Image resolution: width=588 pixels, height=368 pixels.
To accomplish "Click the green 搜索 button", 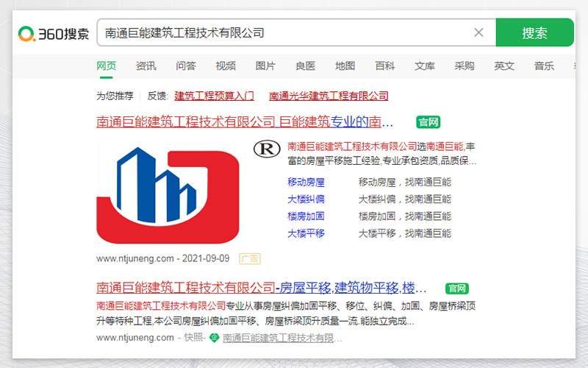I will point(534,32).
